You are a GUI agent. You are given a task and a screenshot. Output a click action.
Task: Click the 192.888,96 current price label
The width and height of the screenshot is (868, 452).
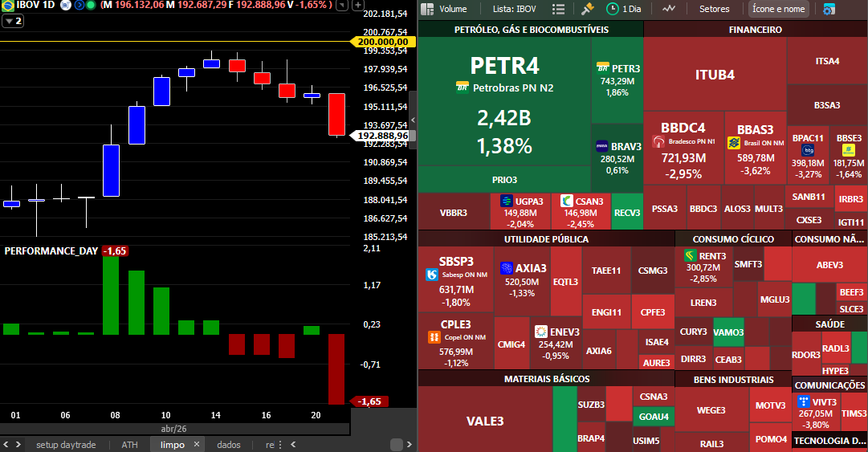tap(382, 136)
